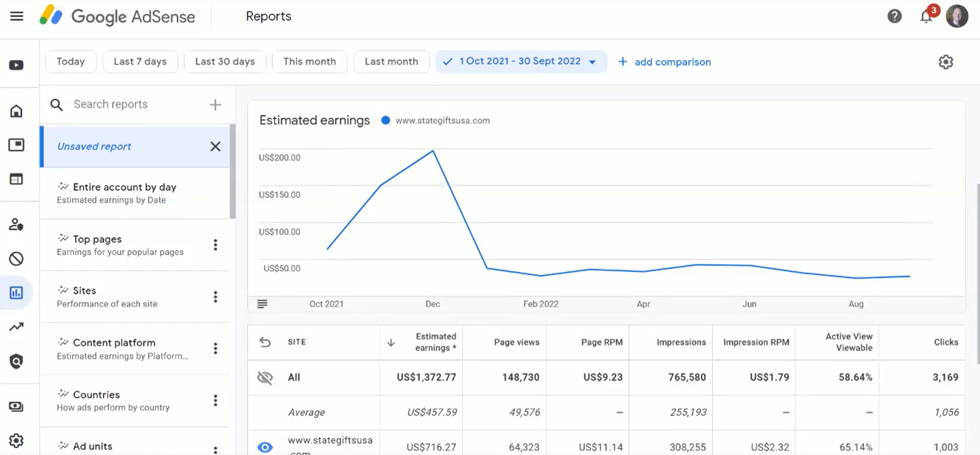
Task: Open Content platform report options menu
Action: point(215,348)
